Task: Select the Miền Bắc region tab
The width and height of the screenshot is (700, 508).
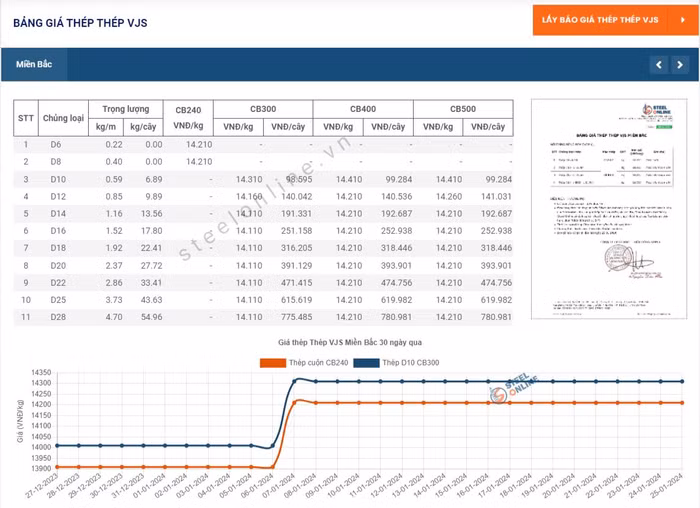Action: pos(34,65)
